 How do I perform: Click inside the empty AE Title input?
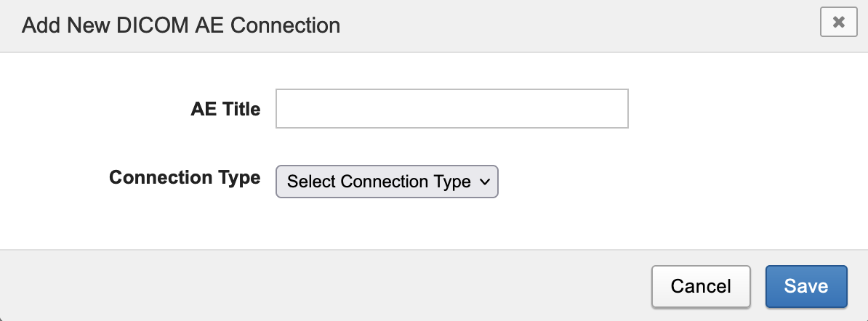[x=451, y=109]
